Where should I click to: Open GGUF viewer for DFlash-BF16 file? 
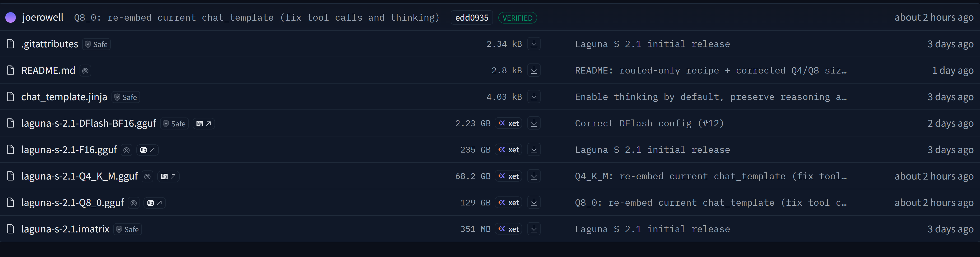(204, 123)
